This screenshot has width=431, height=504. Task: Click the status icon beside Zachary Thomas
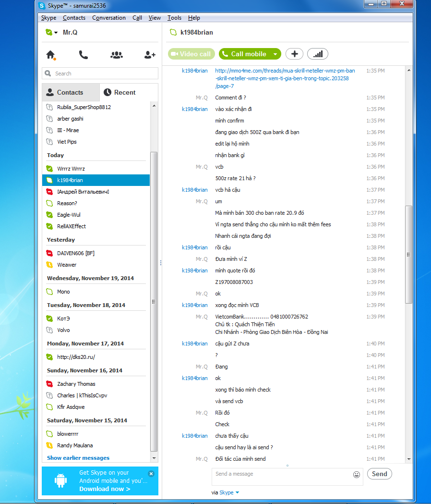point(49,384)
